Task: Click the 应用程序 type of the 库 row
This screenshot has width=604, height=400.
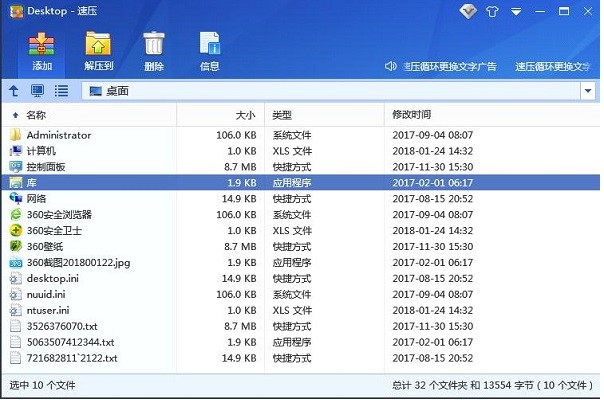Action: 292,183
